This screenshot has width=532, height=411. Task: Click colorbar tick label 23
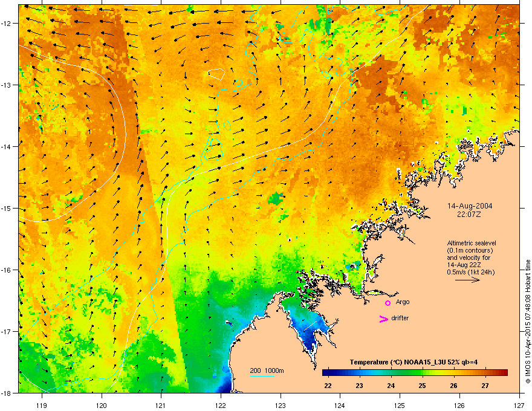click(359, 386)
